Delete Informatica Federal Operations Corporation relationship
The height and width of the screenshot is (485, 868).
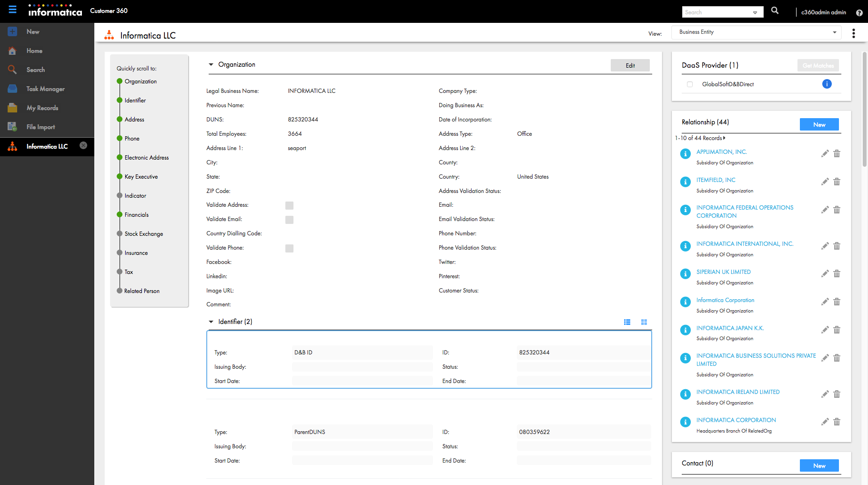point(837,210)
